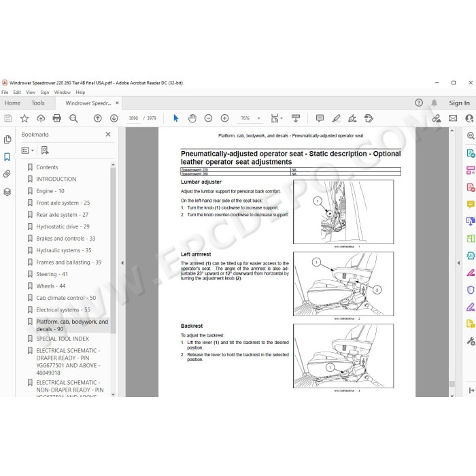This screenshot has height=476, width=476.
Task: Open the Sign document pen icon
Action: click(x=352, y=118)
